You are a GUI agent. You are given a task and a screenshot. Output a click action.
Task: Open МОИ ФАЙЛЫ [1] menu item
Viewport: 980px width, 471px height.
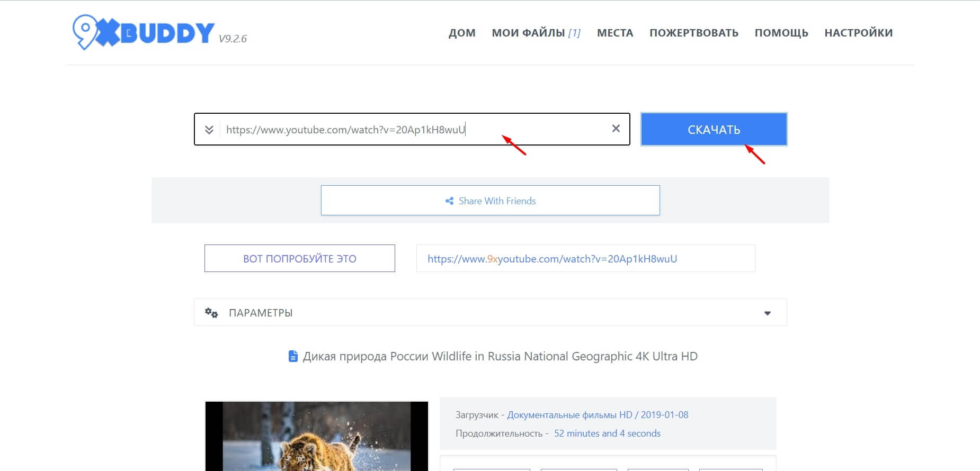(536, 33)
